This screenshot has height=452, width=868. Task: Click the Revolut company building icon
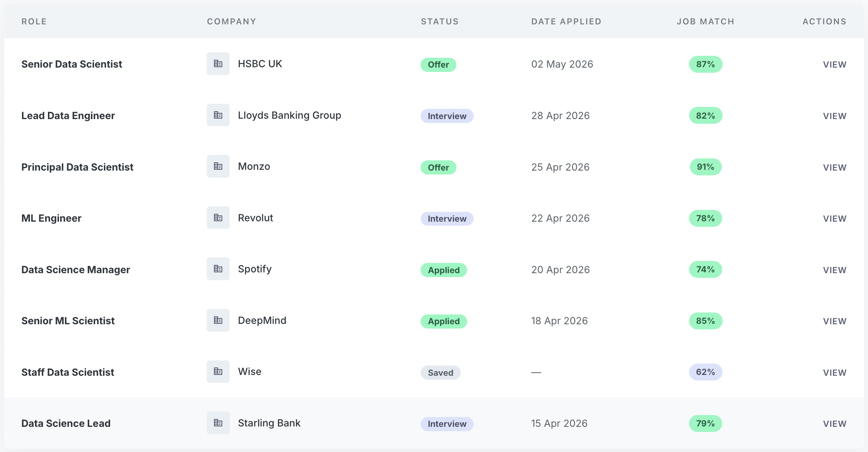(218, 218)
